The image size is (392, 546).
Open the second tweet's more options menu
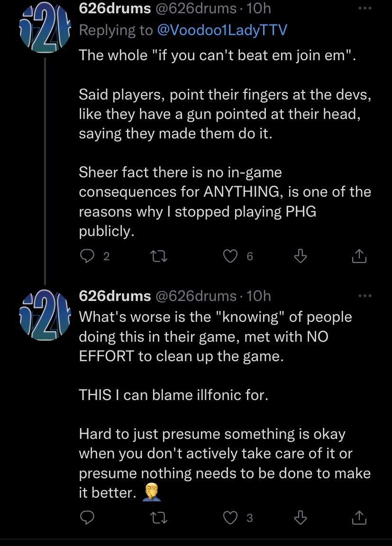click(x=365, y=296)
